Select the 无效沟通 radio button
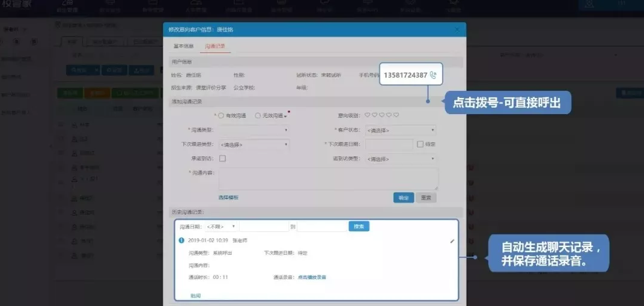 point(258,115)
